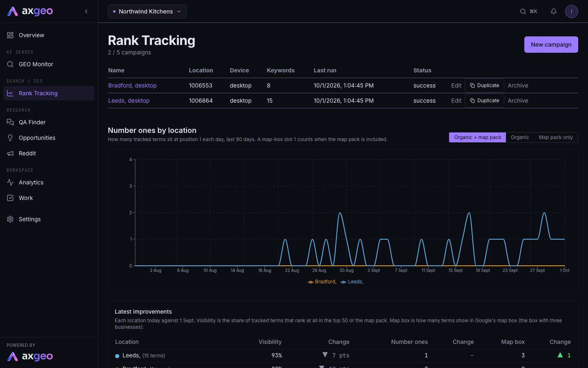Screen dimensions: 588x368
Task: Click the Keywords column header
Action: (x=281, y=70)
